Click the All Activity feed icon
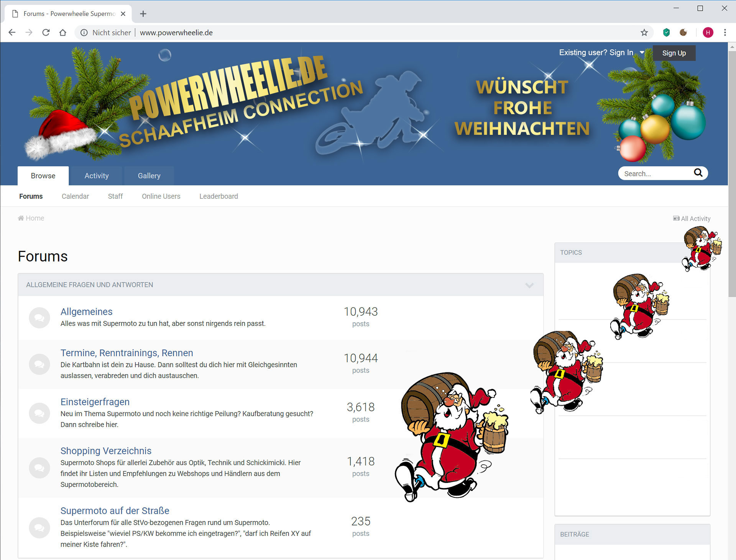The image size is (736, 560). [676, 218]
